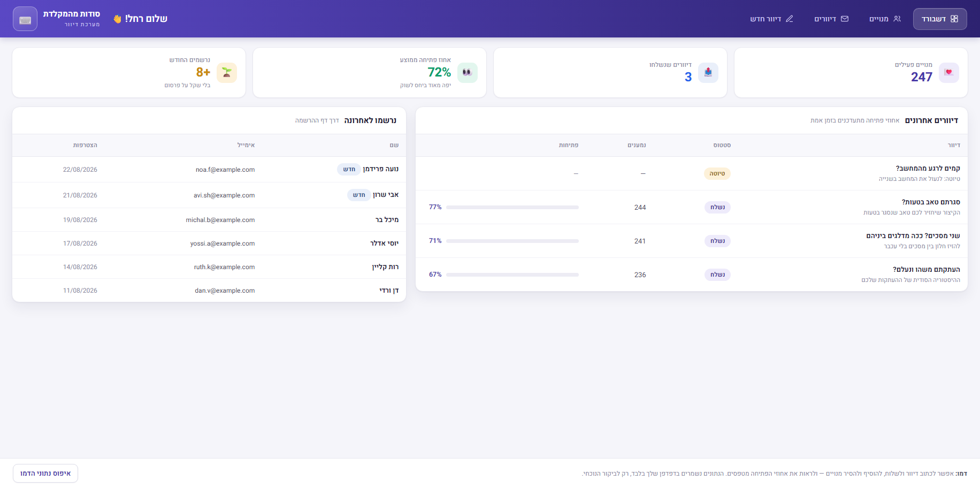Image resolution: width=980 pixels, height=488 pixels.
Task: Go to the מנויים subscribers tab
Action: (885, 19)
